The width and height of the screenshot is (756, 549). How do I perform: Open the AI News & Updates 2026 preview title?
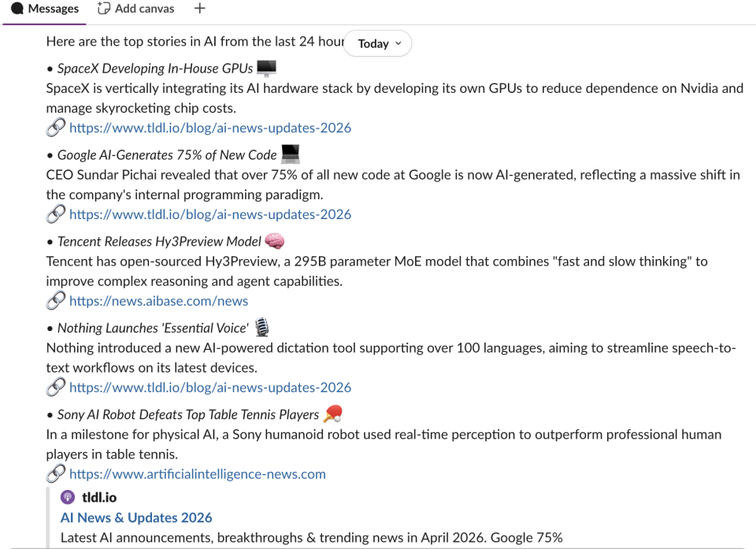click(x=136, y=517)
